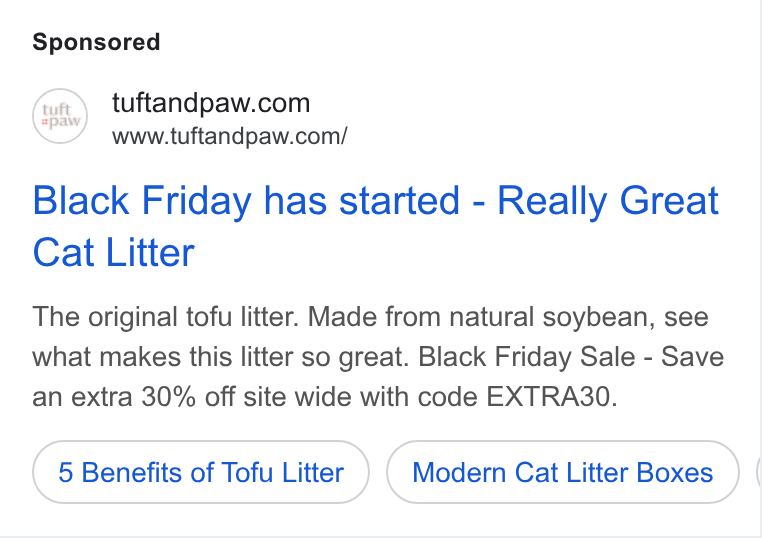762x538 pixels.
Task: Open the Black Friday has started headline link
Action: coord(375,226)
